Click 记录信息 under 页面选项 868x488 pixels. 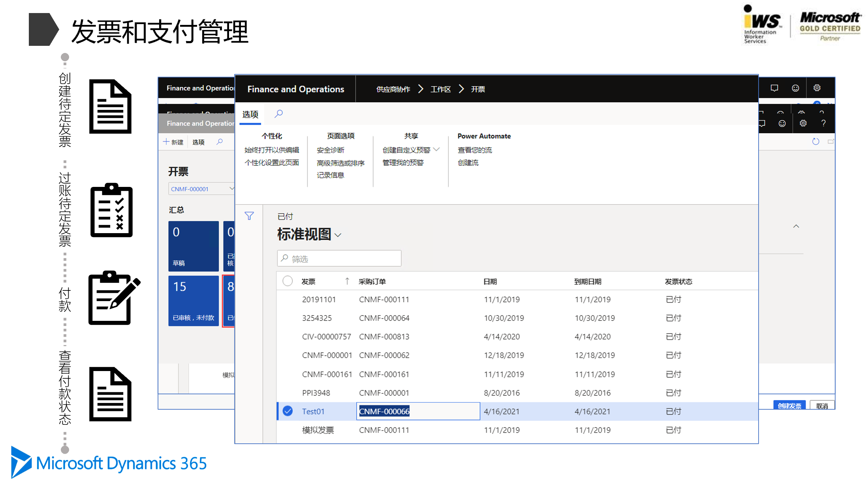331,175
